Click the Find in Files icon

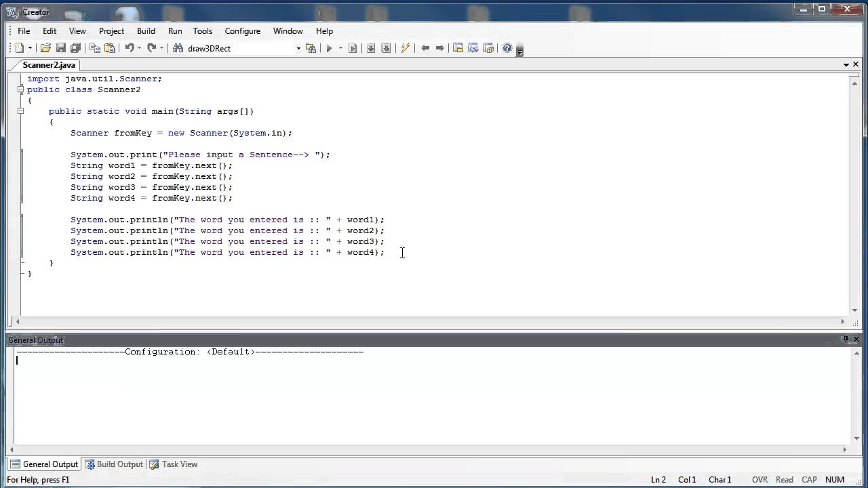pyautogui.click(x=311, y=48)
